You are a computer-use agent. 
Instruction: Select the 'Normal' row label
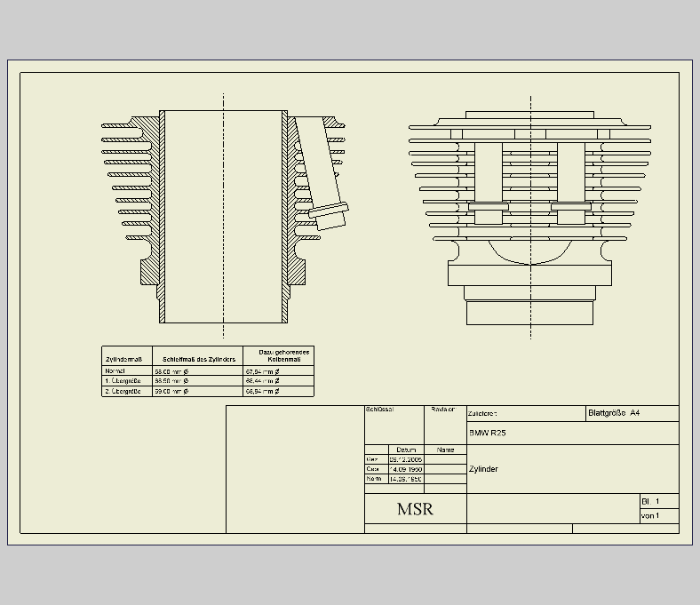click(x=115, y=371)
